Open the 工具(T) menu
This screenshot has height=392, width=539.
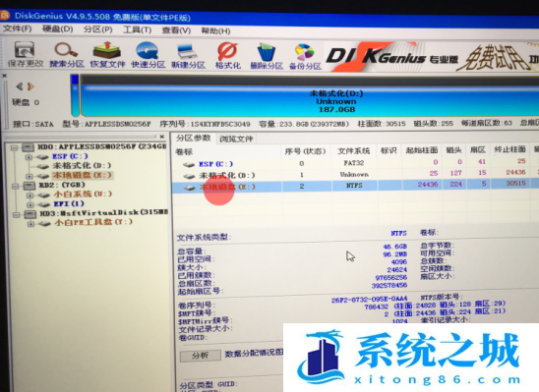point(137,29)
